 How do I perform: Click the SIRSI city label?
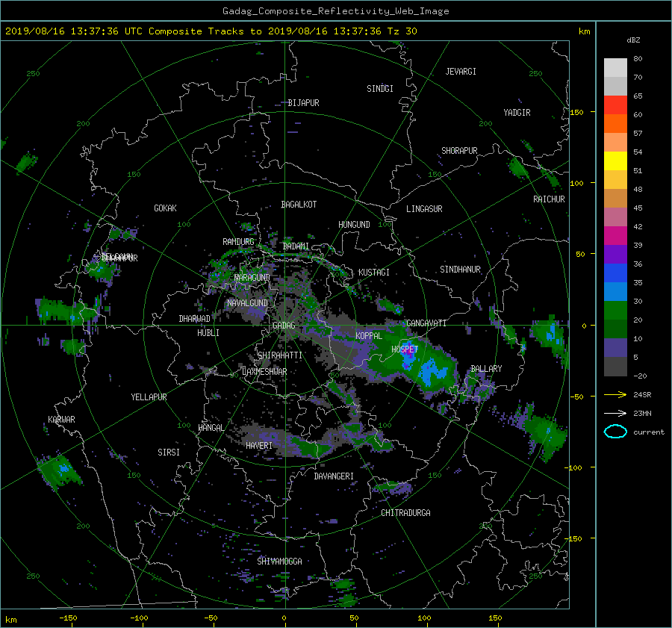[x=169, y=453]
